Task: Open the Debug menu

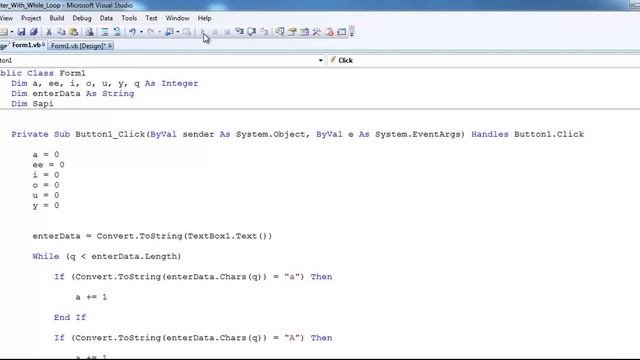Action: click(82, 18)
